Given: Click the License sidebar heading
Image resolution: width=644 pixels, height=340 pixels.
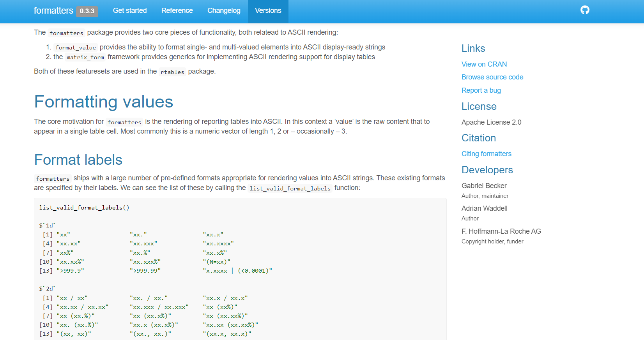Looking at the screenshot, I should pyautogui.click(x=479, y=106).
